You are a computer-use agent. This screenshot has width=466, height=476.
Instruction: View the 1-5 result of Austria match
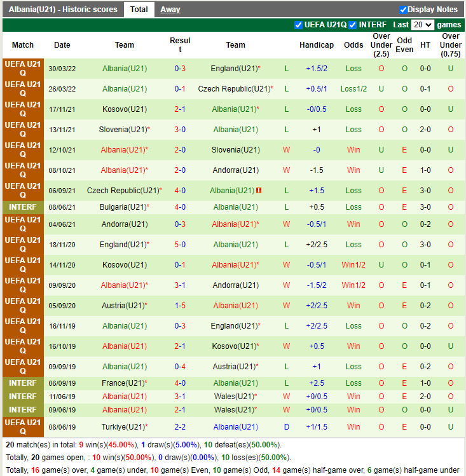click(x=180, y=306)
